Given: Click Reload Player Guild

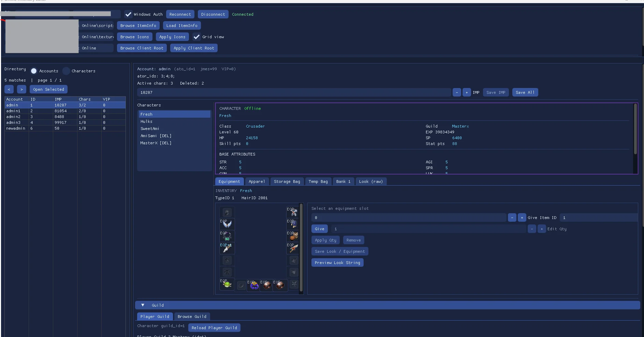Looking at the screenshot, I should click(x=214, y=328).
